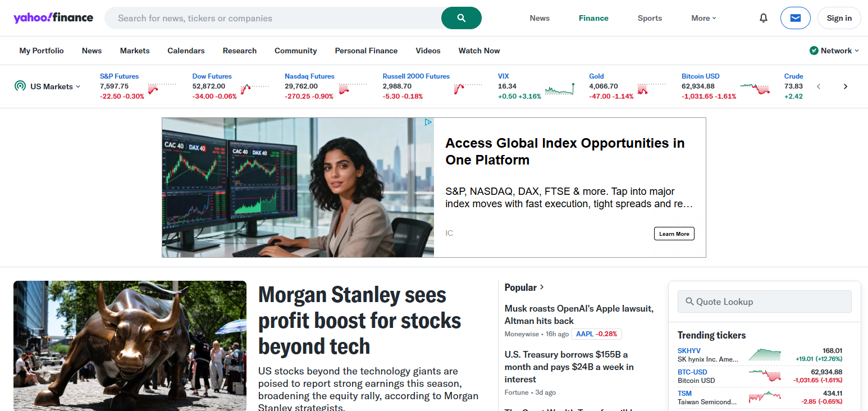Click the AdChoices icon on the ad
This screenshot has height=411, width=868.
pyautogui.click(x=428, y=122)
